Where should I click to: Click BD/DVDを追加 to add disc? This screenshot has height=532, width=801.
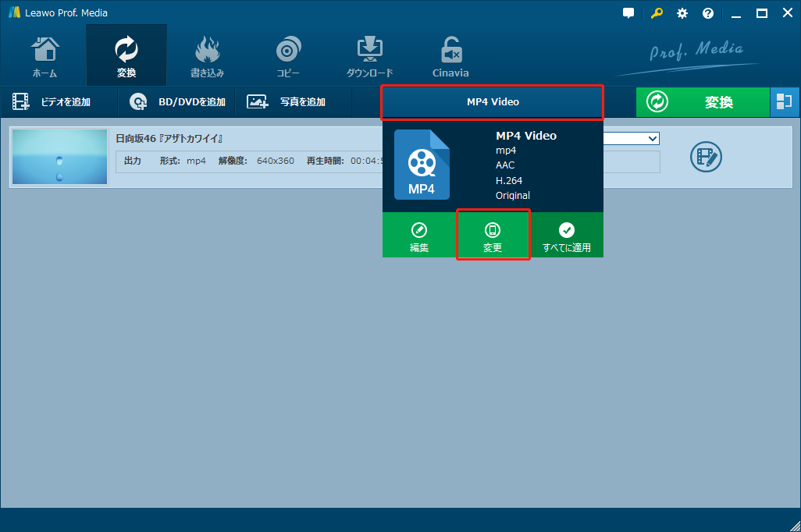(176, 102)
